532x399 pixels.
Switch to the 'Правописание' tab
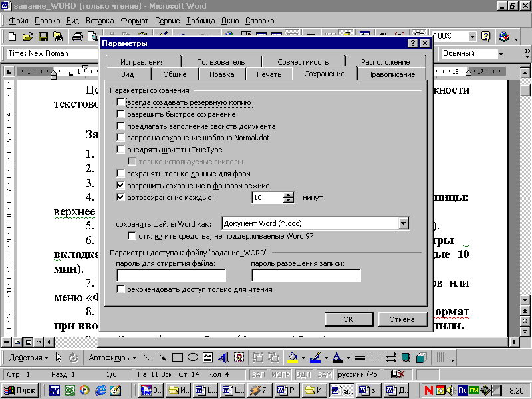click(x=391, y=74)
